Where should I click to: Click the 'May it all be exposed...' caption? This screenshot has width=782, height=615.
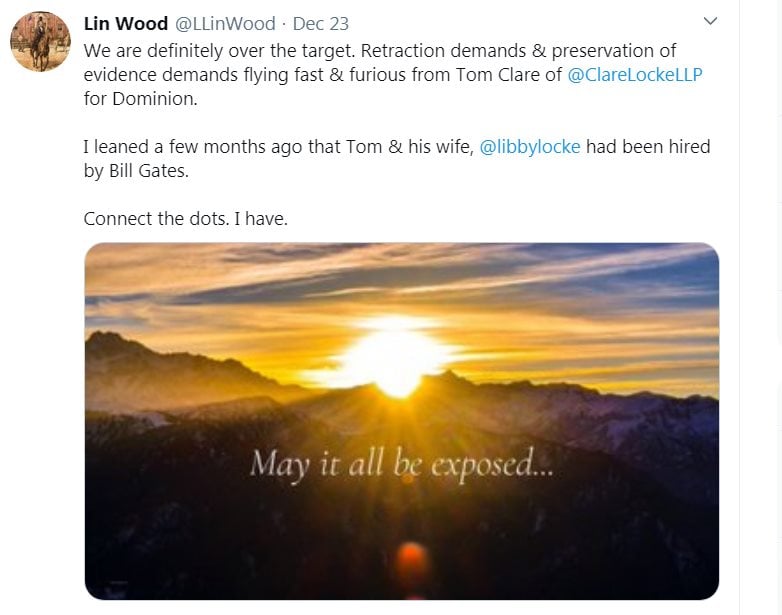(x=400, y=464)
